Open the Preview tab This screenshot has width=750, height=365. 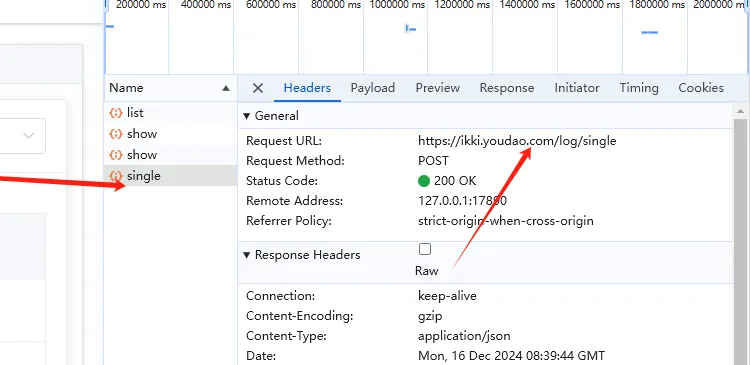[x=438, y=88]
